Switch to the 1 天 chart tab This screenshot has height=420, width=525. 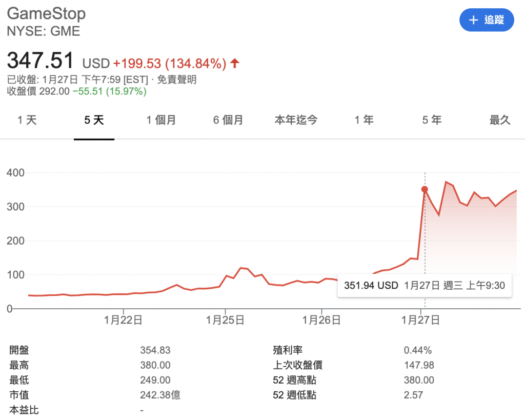pyautogui.click(x=26, y=120)
